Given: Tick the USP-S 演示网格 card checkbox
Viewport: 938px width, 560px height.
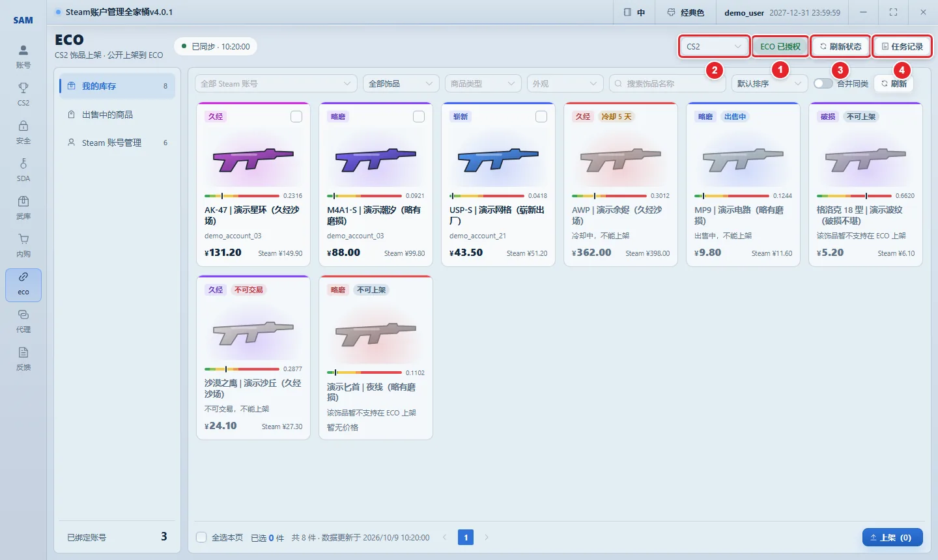Looking at the screenshot, I should (541, 117).
